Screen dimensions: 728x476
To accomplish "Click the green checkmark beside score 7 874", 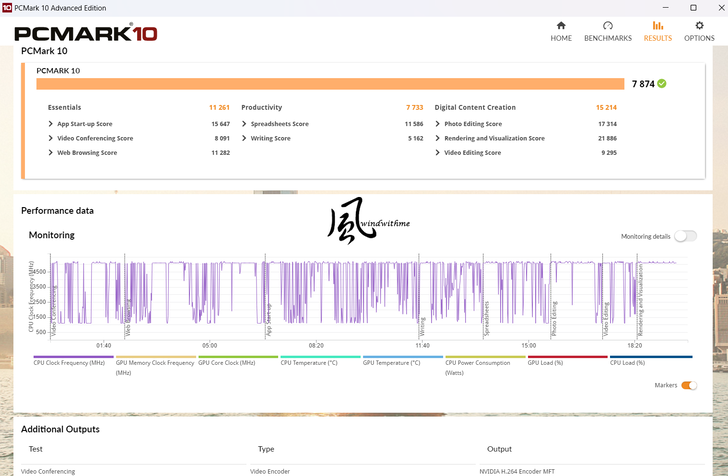I will [662, 84].
